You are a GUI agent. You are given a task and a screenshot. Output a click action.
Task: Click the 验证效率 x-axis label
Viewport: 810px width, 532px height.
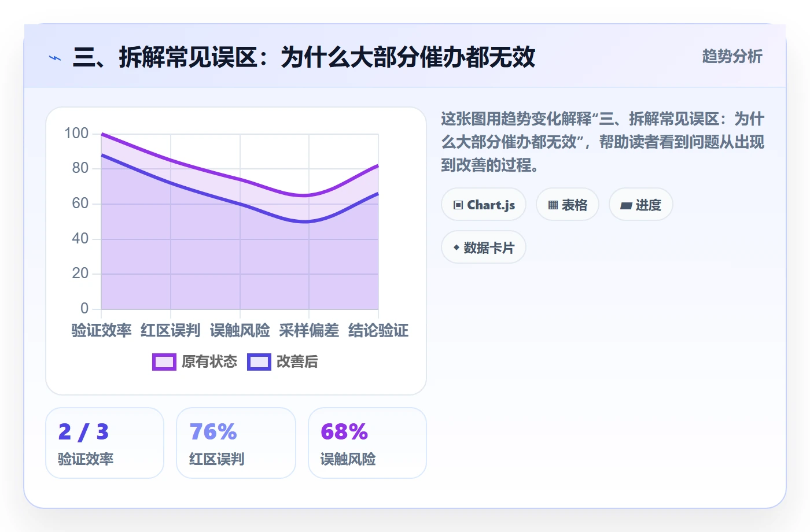click(101, 330)
